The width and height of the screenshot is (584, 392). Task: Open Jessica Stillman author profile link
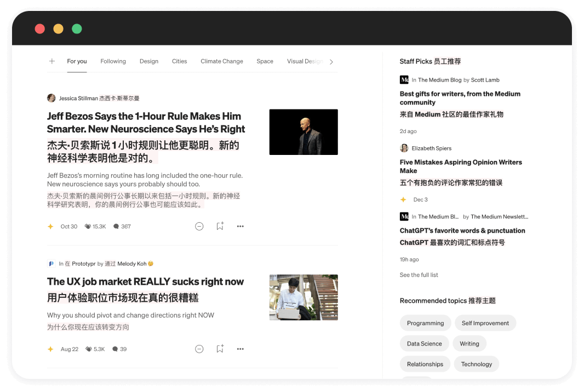(x=78, y=99)
